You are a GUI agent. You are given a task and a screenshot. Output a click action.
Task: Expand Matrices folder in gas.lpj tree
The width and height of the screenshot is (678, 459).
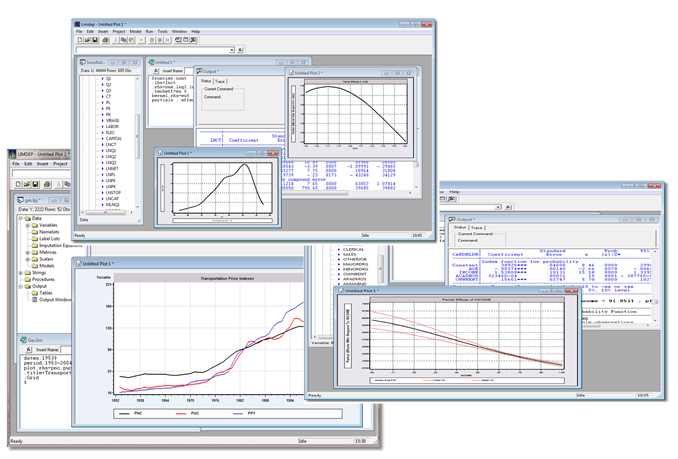27,252
